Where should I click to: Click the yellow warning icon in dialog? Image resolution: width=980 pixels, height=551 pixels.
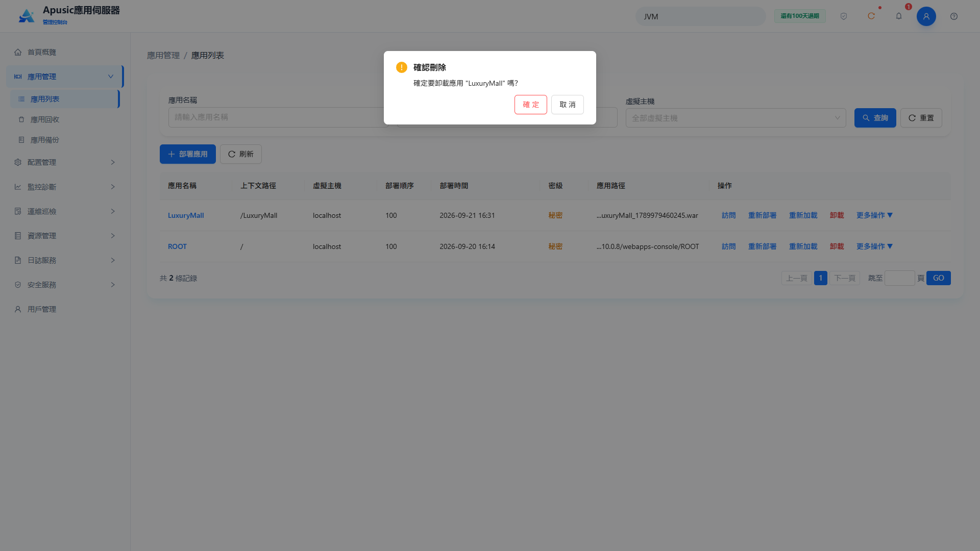click(x=402, y=67)
